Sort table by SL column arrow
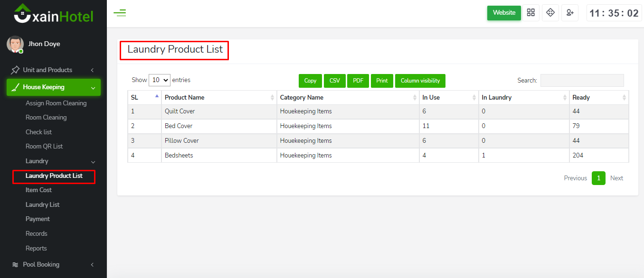Image resolution: width=644 pixels, height=278 pixels. coord(157,97)
